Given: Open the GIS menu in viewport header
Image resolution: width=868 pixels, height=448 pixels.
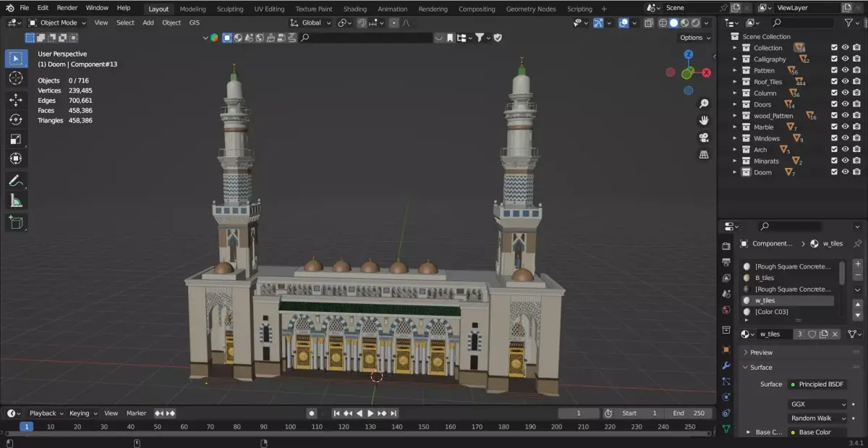Looking at the screenshot, I should [195, 22].
